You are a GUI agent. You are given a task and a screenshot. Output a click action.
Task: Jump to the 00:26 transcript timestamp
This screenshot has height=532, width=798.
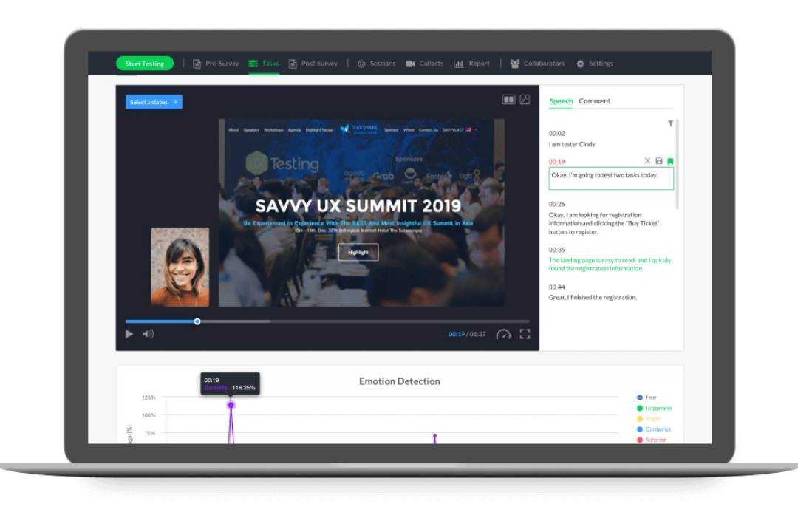tap(557, 204)
